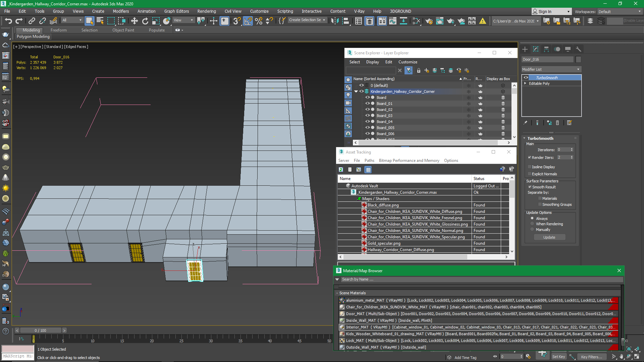Image resolution: width=644 pixels, height=362 pixels.
Task: Switch to Object Paint ribbon tab
Action: [x=123, y=30]
